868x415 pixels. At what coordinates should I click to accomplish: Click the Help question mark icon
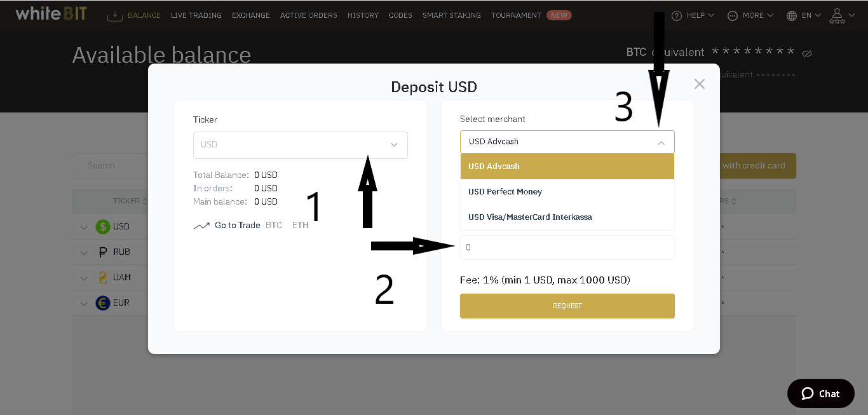pos(677,16)
